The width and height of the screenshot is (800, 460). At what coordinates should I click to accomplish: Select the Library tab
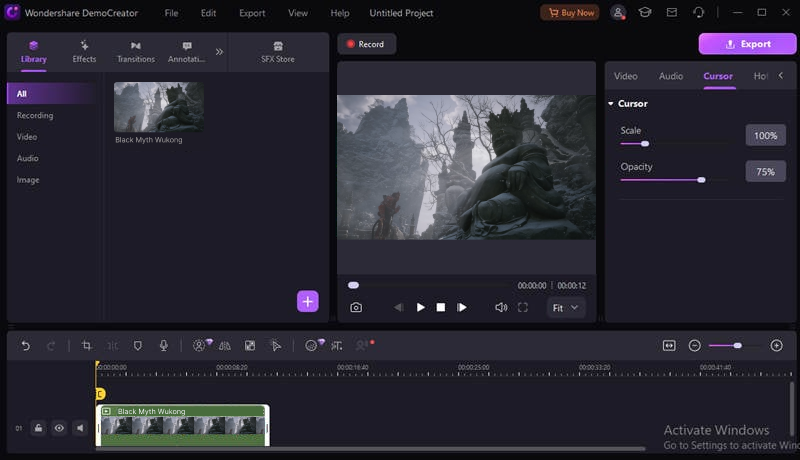[x=34, y=52]
